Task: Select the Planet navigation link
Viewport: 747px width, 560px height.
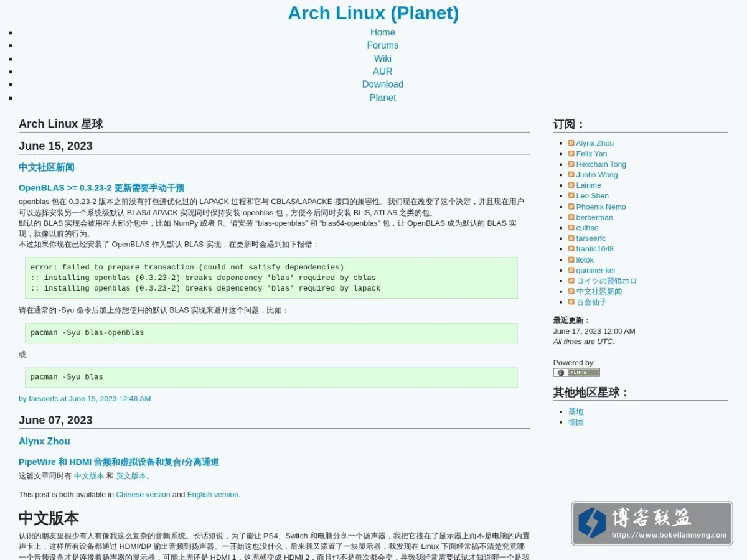Action: tap(382, 98)
